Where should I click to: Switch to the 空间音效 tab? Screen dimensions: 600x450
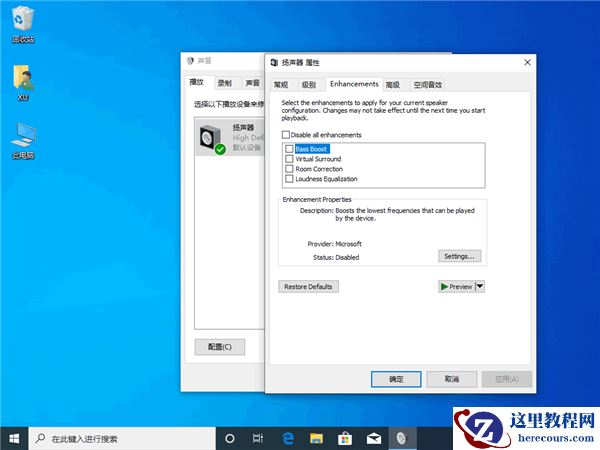(x=427, y=85)
